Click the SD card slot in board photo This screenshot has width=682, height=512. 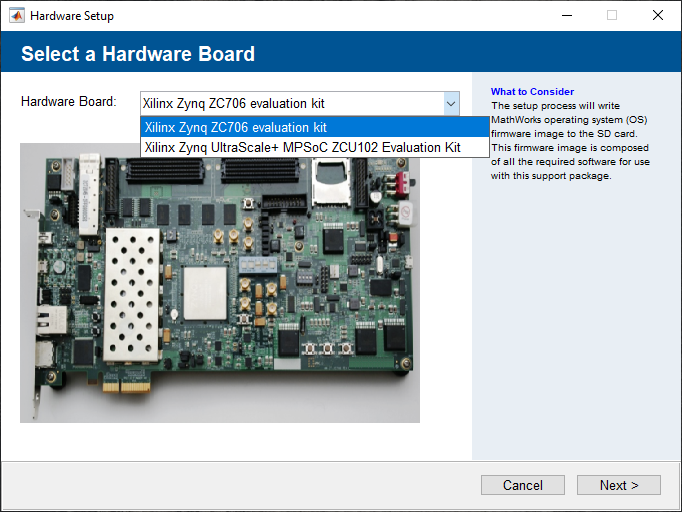(x=332, y=182)
